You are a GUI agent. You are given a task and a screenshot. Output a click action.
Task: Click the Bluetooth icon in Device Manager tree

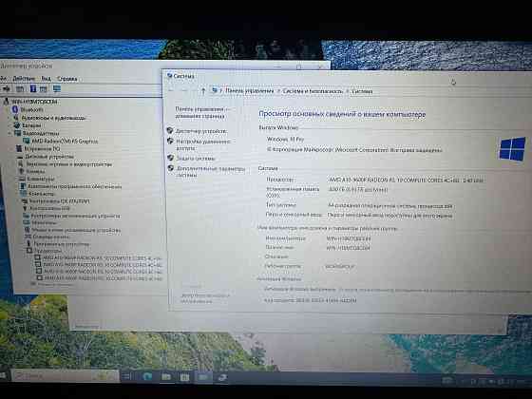click(14, 109)
